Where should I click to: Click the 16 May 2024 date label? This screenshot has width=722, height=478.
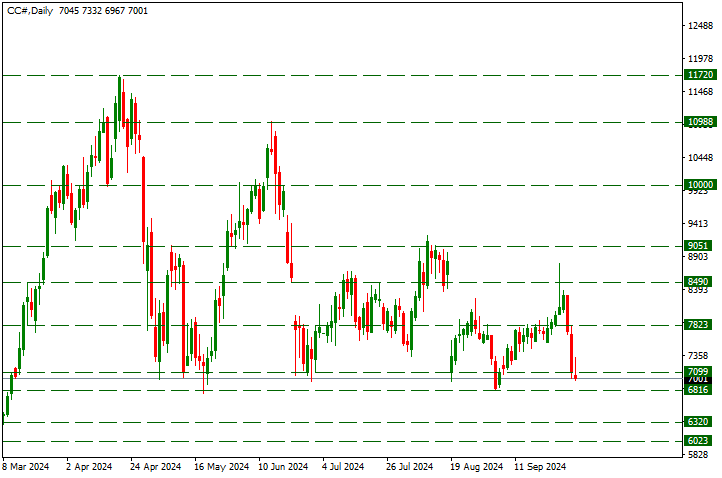coord(221,467)
